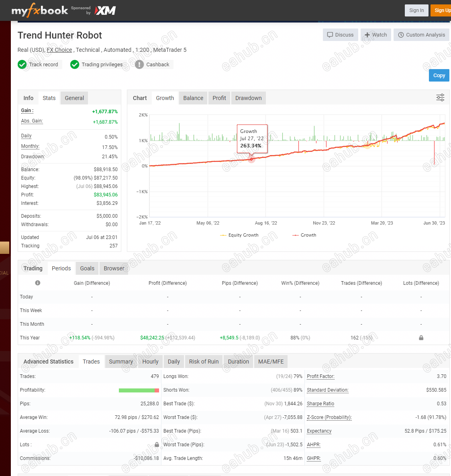Click the Monthly label link
451x476 pixels.
[x=30, y=146]
